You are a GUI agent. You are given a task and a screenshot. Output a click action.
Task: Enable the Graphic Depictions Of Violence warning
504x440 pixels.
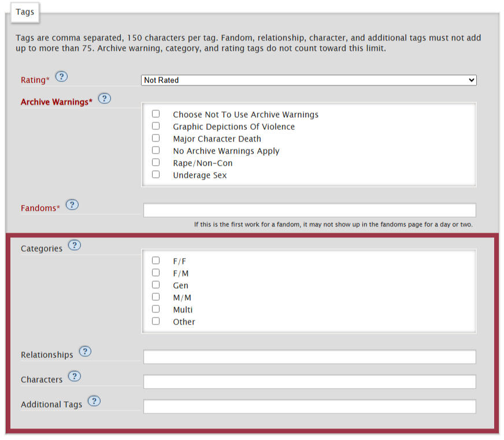pyautogui.click(x=155, y=126)
